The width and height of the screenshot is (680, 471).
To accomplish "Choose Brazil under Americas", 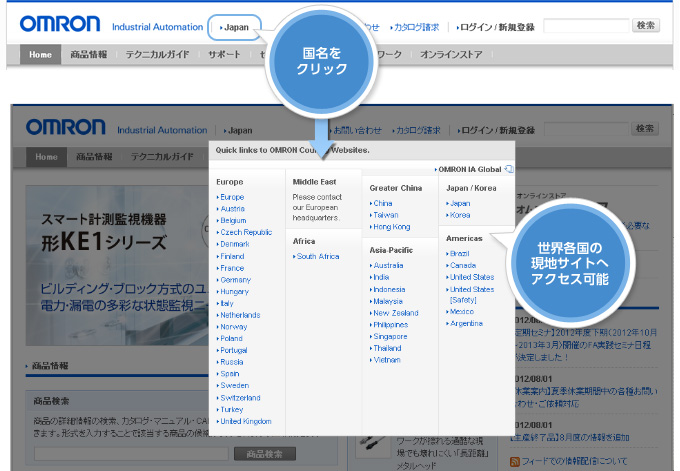I will tap(458, 253).
